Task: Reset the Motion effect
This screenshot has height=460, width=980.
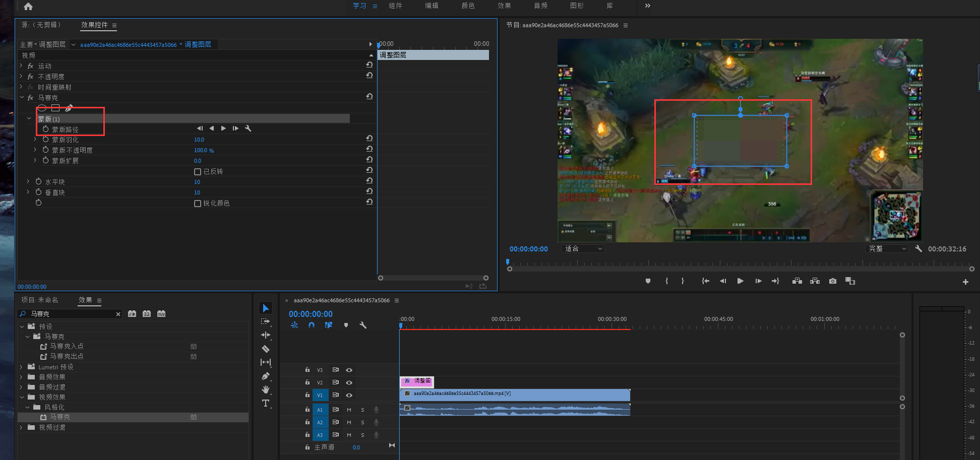Action: pyautogui.click(x=370, y=65)
